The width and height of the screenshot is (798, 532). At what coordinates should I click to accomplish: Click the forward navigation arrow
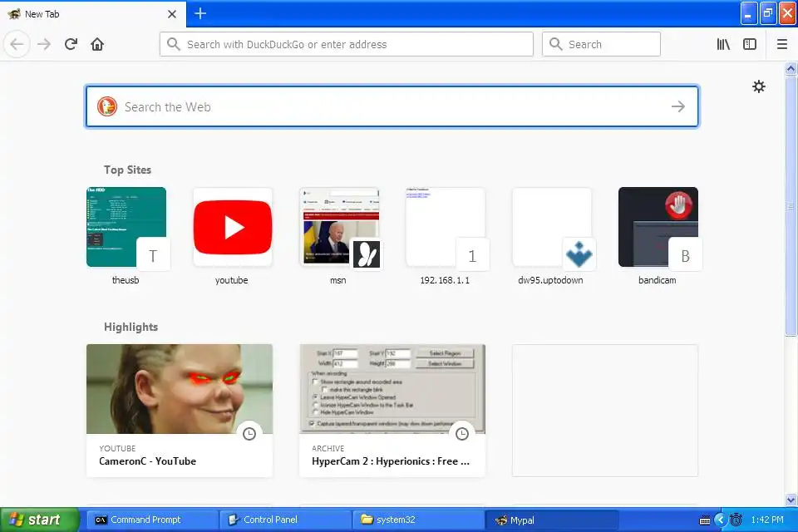coord(44,44)
